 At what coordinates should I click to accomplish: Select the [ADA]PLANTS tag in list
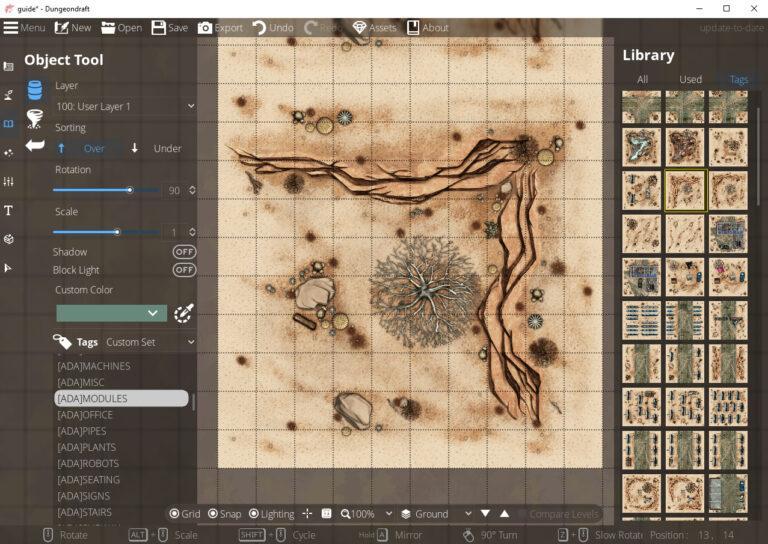pyautogui.click(x=85, y=447)
